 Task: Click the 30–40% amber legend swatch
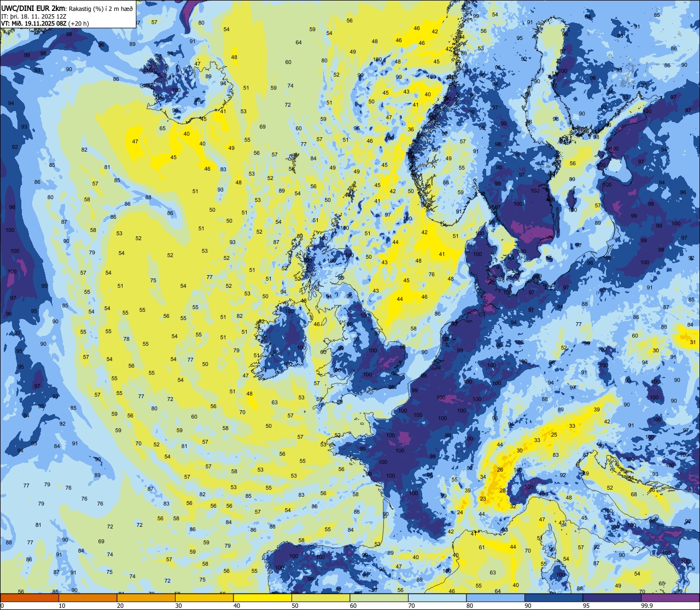pos(205,597)
